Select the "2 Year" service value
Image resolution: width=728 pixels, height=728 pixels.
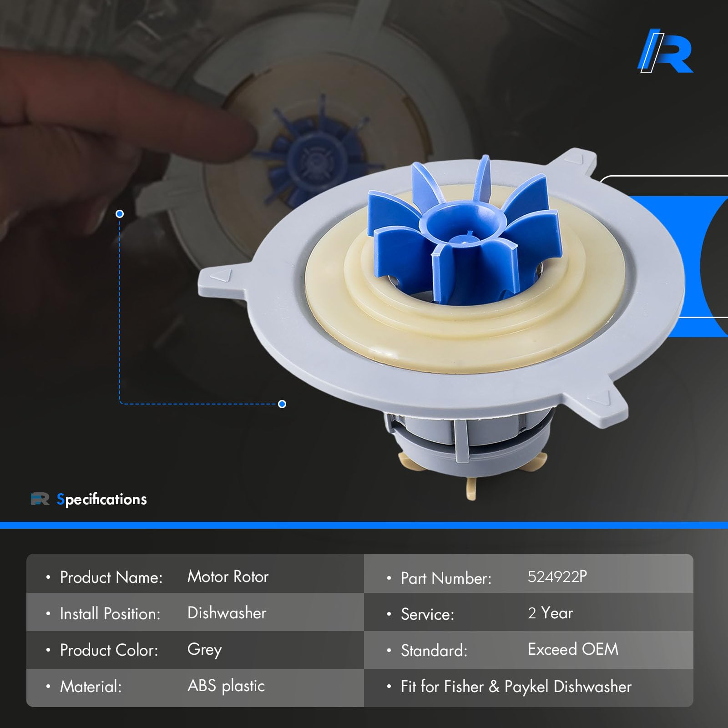550,613
